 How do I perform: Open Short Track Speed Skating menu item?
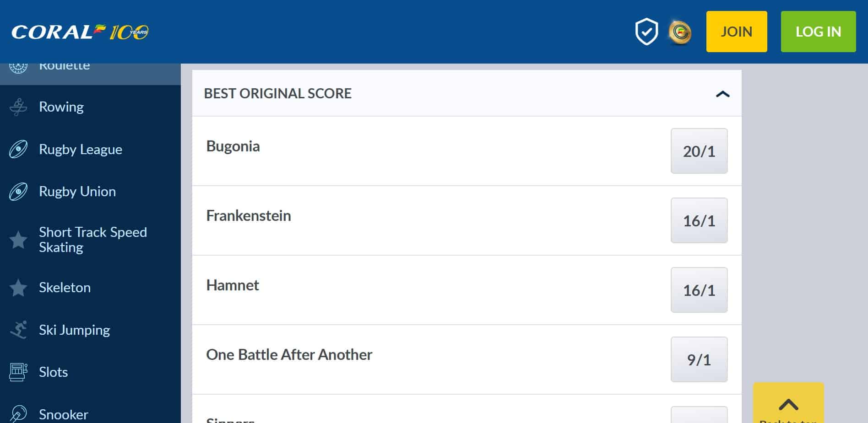(92, 240)
